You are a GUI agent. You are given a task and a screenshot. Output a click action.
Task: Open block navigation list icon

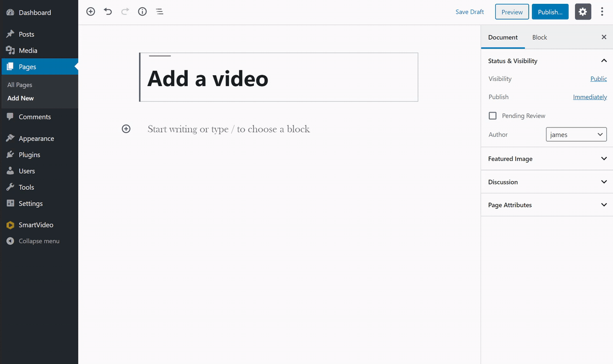[x=159, y=11]
